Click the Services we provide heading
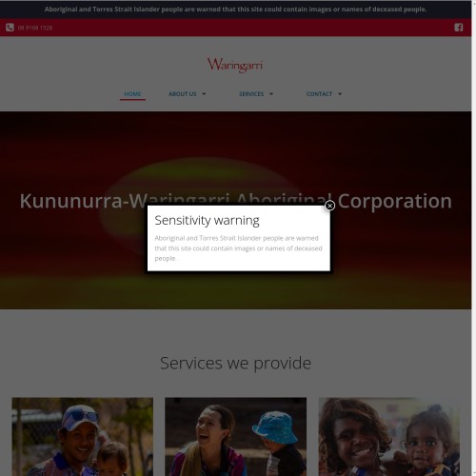This screenshot has height=476, width=476. coord(235,363)
